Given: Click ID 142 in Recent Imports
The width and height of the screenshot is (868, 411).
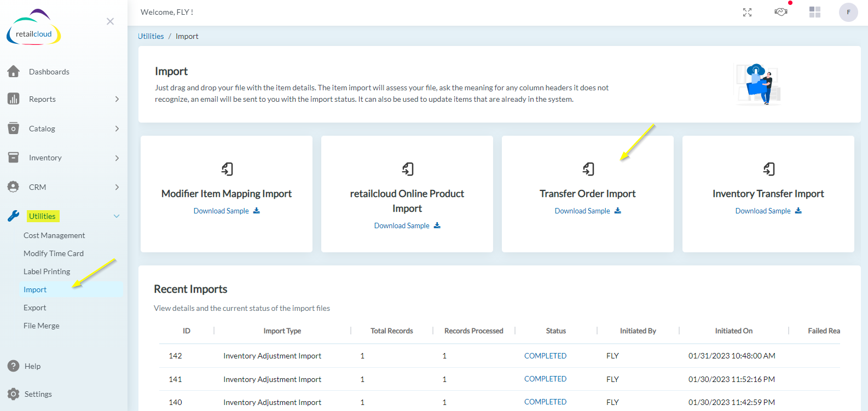Looking at the screenshot, I should click(x=175, y=356).
